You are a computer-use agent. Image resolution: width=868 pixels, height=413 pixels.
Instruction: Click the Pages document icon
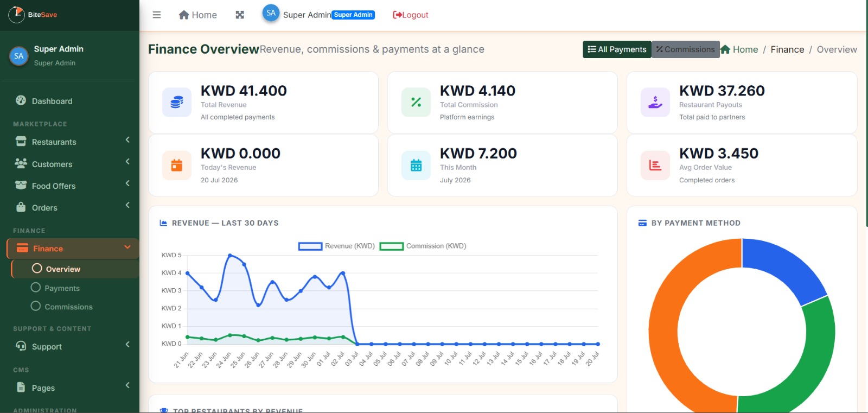(x=21, y=387)
